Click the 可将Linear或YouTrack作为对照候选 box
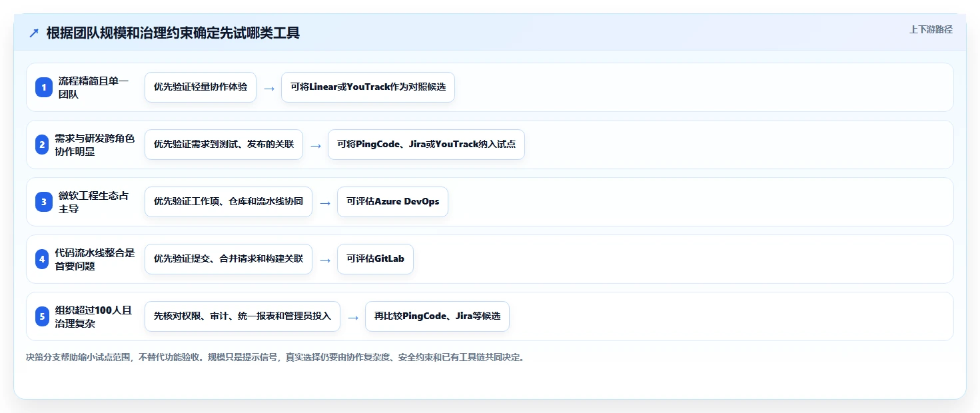 [368, 87]
